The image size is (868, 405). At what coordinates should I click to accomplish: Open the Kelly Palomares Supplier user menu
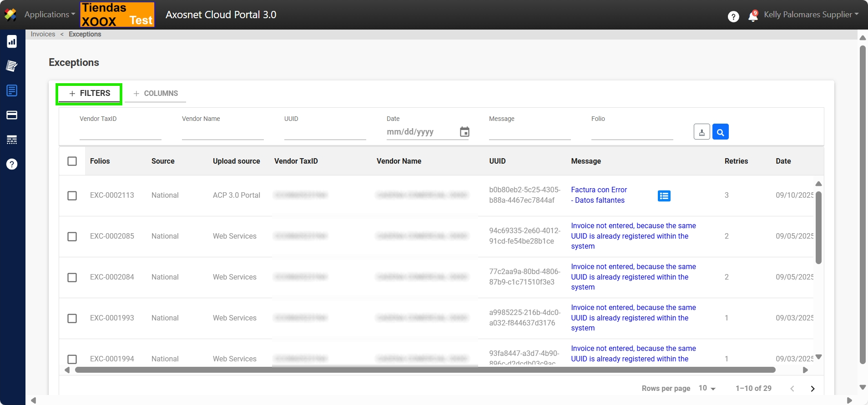pyautogui.click(x=811, y=15)
